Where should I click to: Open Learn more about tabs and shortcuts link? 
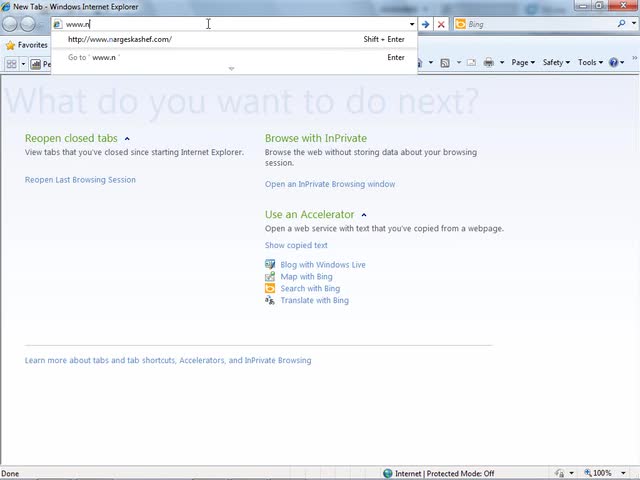(168, 360)
